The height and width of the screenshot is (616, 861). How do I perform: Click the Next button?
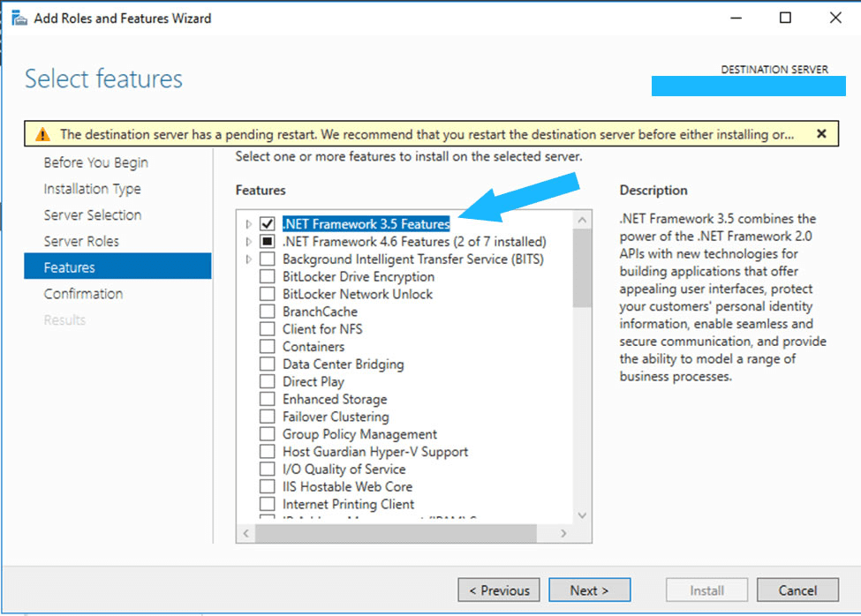pos(589,590)
